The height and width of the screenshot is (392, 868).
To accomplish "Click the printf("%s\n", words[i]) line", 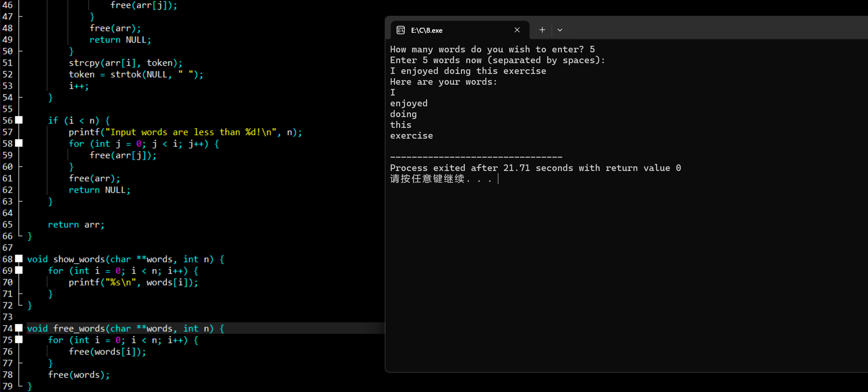I will (x=133, y=282).
